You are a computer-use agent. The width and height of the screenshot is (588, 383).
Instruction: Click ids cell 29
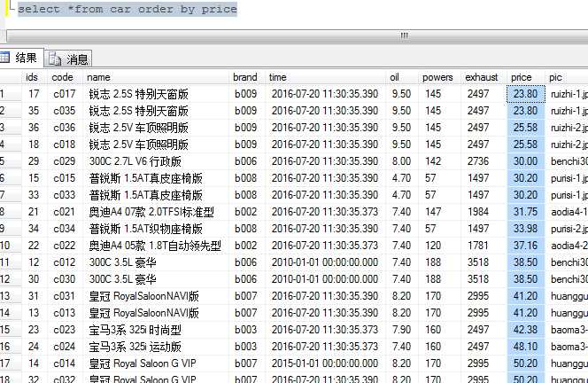coord(34,161)
